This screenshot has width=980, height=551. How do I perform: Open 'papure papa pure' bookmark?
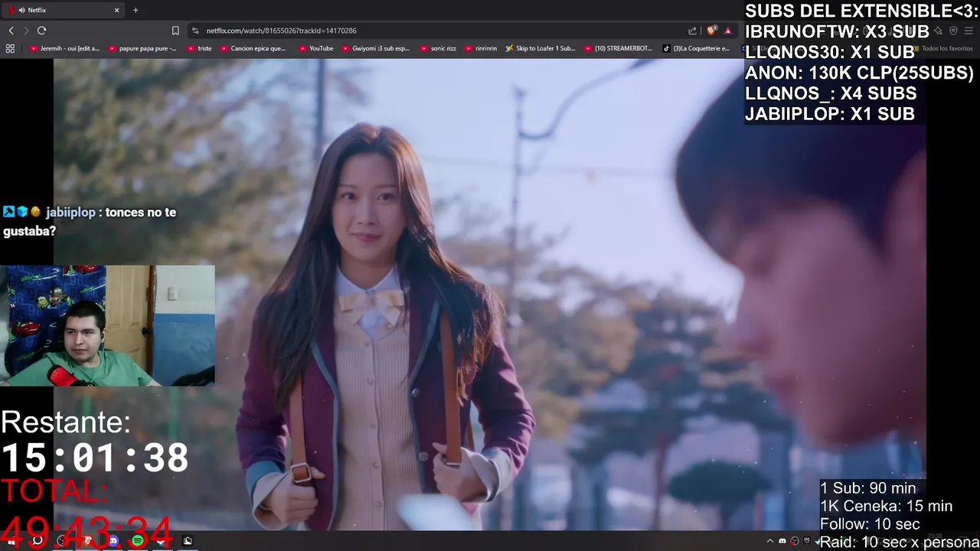[142, 48]
